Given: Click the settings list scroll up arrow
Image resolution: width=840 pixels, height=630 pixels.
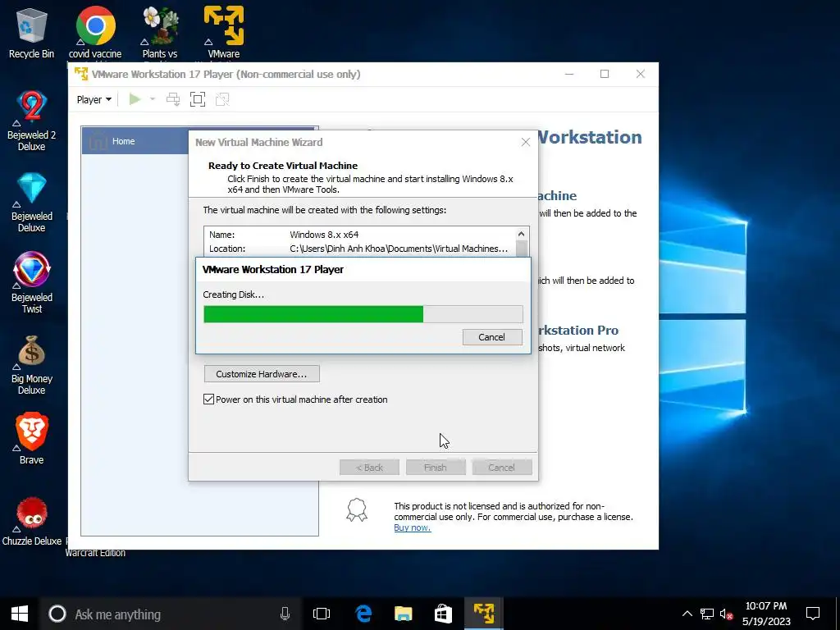Looking at the screenshot, I should [x=521, y=234].
